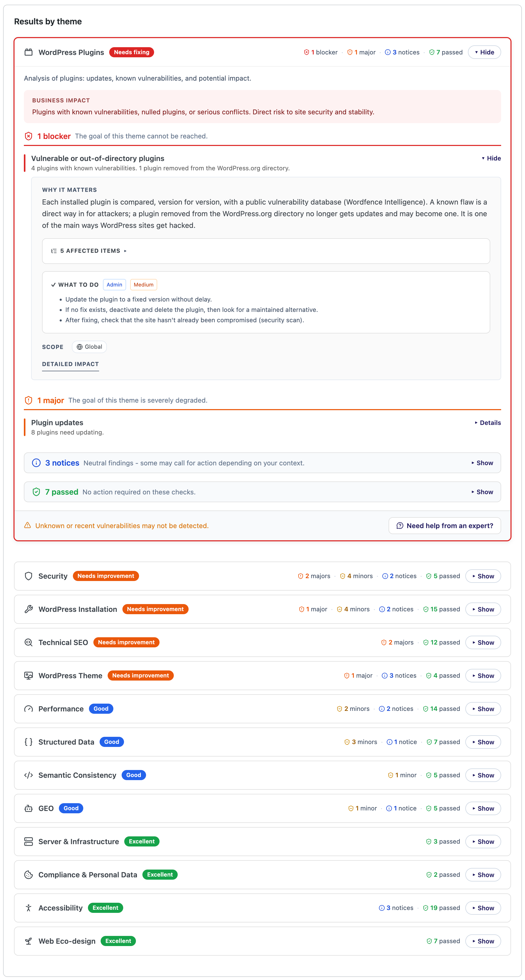
Task: Click the WordPress Plugins plugin icon
Action: click(29, 52)
